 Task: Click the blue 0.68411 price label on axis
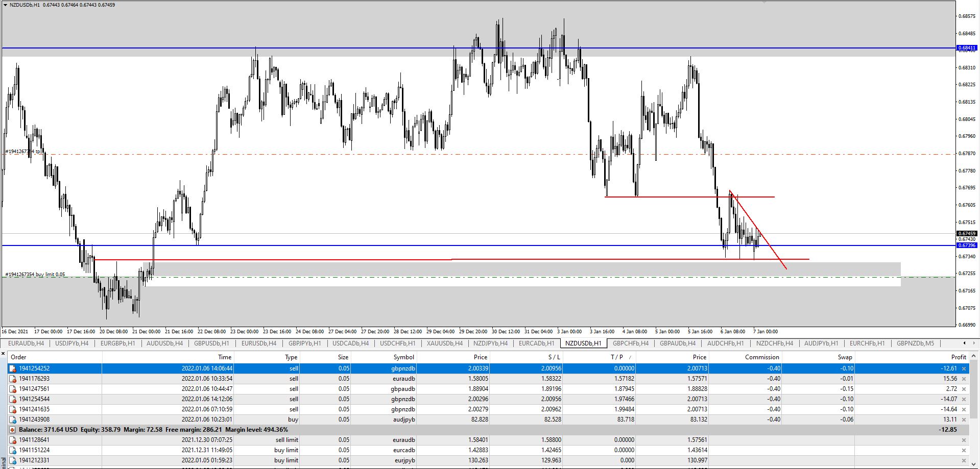(x=967, y=48)
